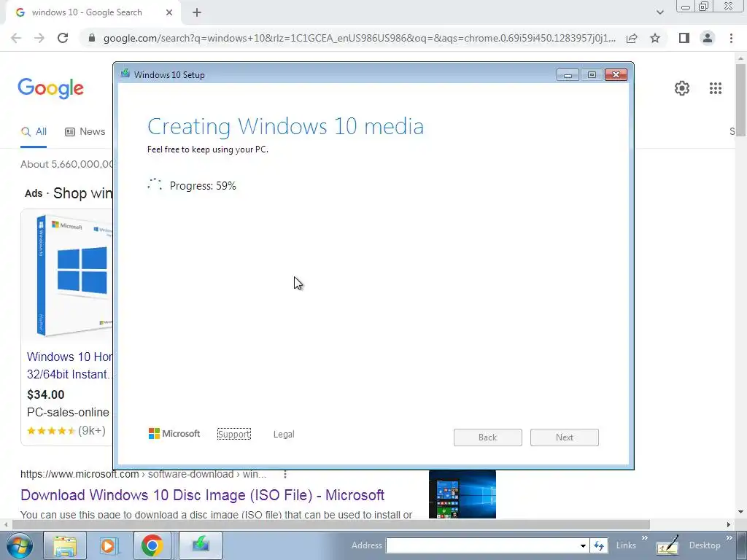Click the Chrome address bar URL
This screenshot has height=560, width=747.
[x=359, y=38]
